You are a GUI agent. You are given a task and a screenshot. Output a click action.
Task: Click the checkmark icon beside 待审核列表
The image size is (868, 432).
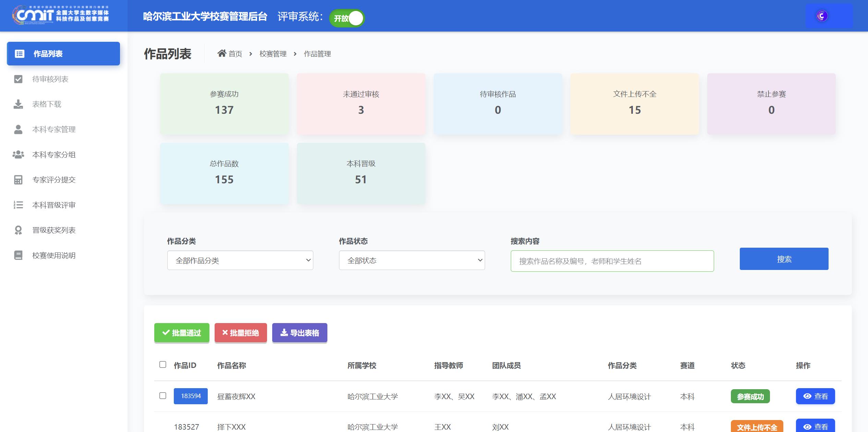18,79
